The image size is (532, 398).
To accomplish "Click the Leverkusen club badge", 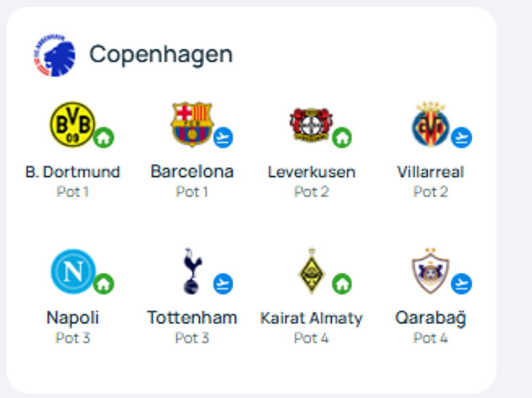I will 311,124.
